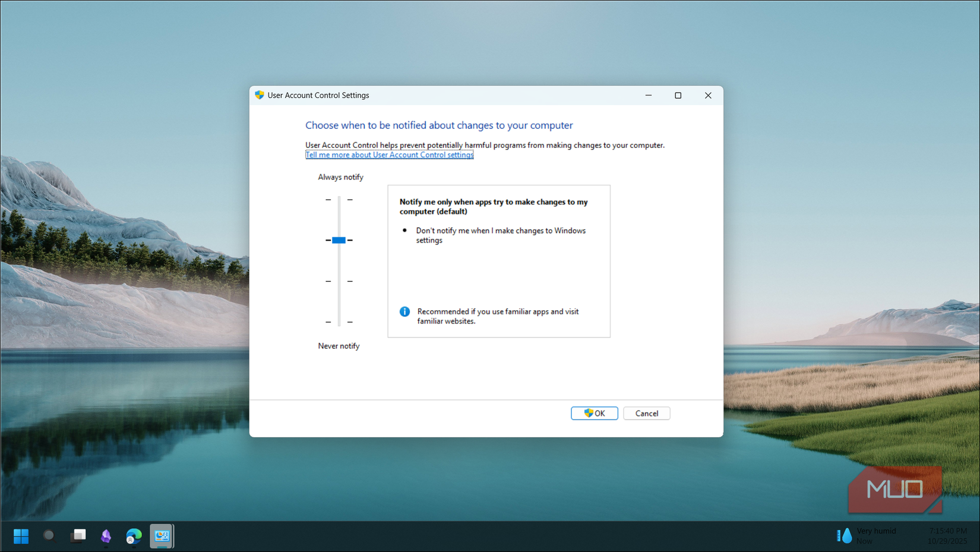Open the User Account Control settings help link

click(389, 154)
